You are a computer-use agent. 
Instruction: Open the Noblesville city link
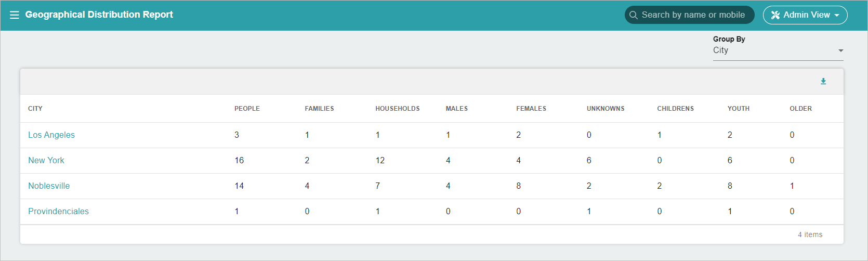pos(49,186)
